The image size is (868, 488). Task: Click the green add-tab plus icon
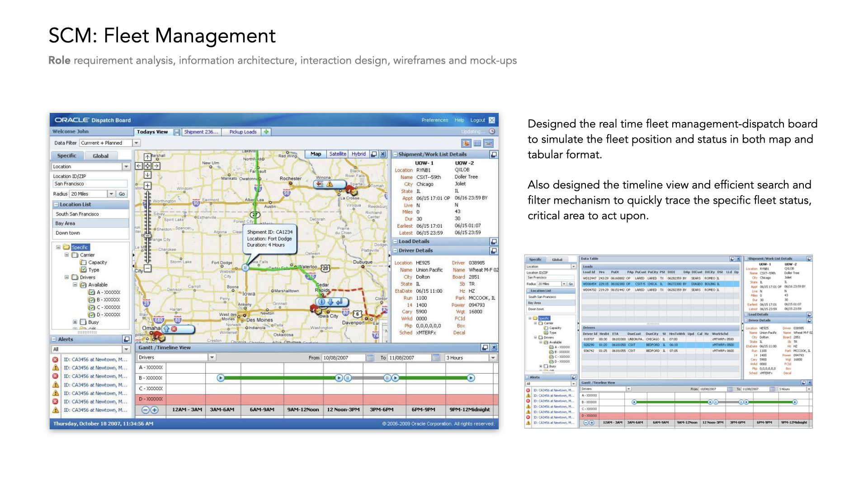point(266,132)
